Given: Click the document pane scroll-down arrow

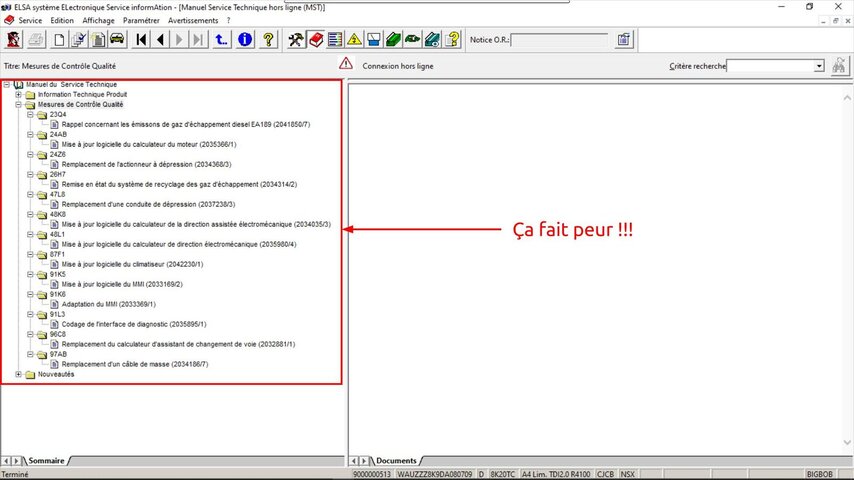Looking at the screenshot, I should pos(847,442).
